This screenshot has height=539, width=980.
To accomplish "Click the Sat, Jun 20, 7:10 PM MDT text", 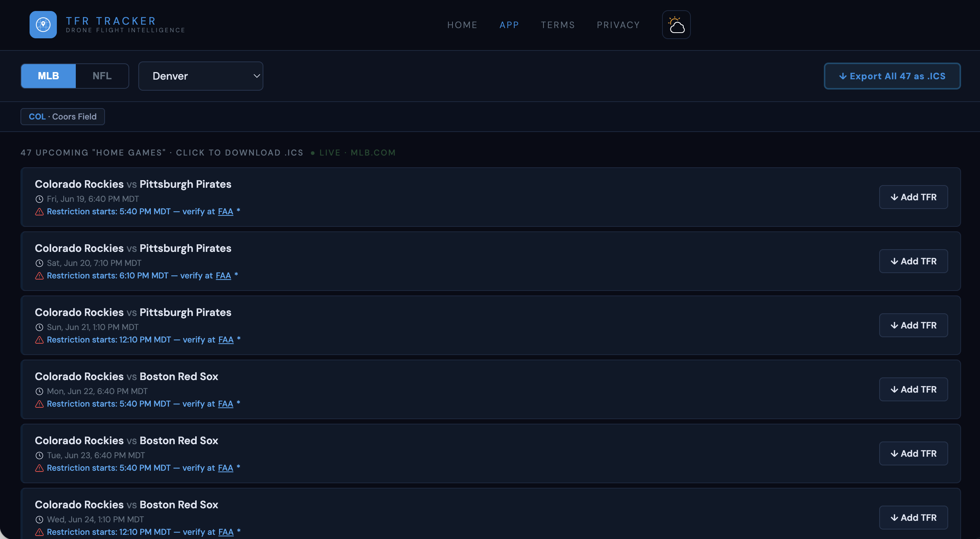I will click(x=94, y=263).
